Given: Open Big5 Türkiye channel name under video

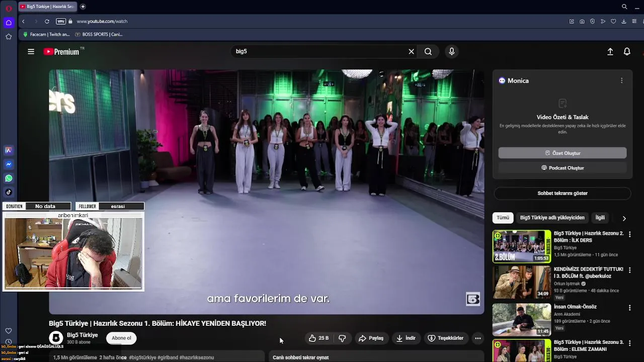Looking at the screenshot, I should (x=83, y=335).
